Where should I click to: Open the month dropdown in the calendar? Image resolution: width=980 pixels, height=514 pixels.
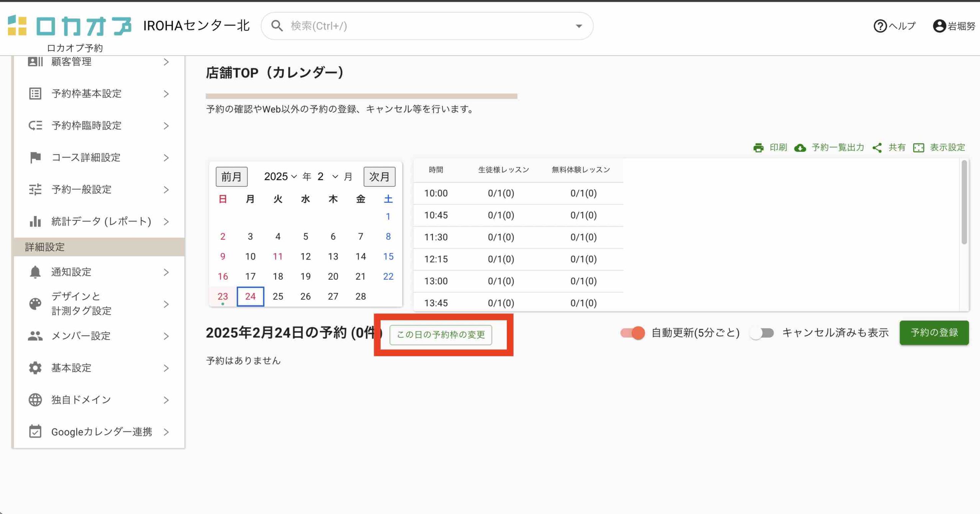click(328, 176)
